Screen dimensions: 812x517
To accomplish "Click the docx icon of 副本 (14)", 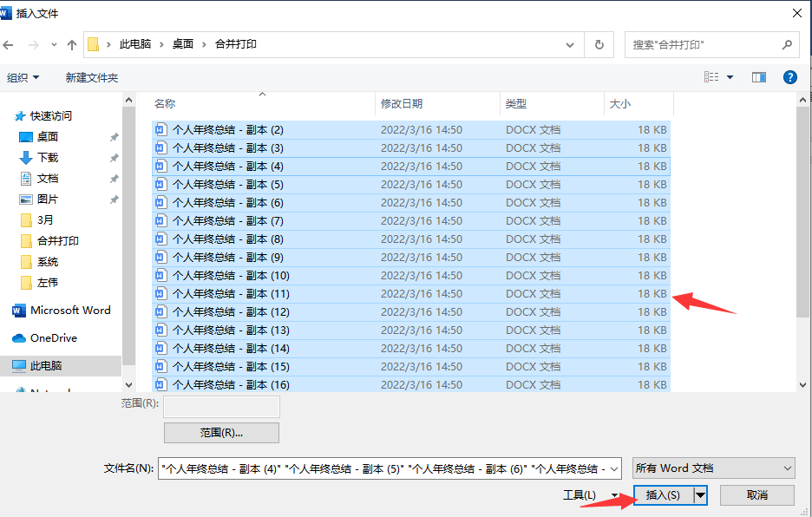I will pyautogui.click(x=161, y=348).
